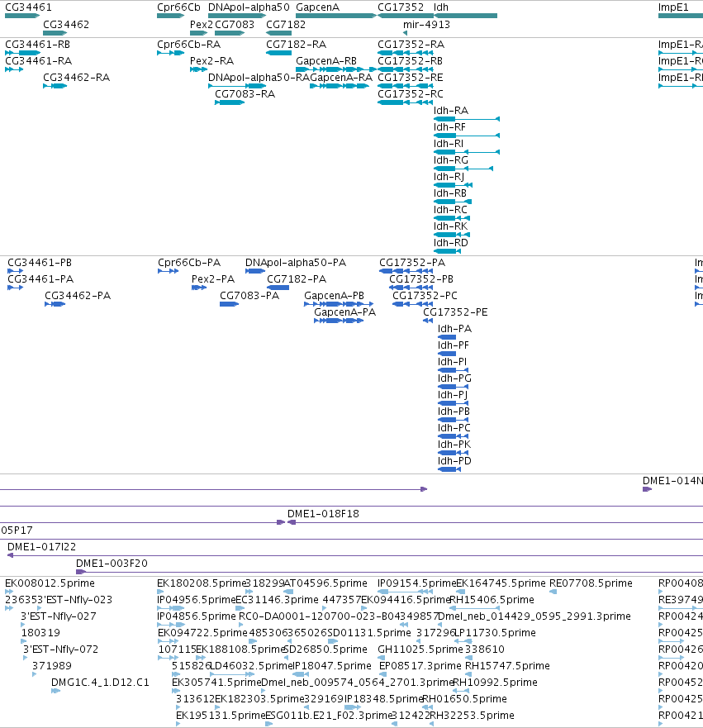Viewport: 703px width, 728px height.
Task: Select transcript Idh-RK
Action: pos(452,235)
